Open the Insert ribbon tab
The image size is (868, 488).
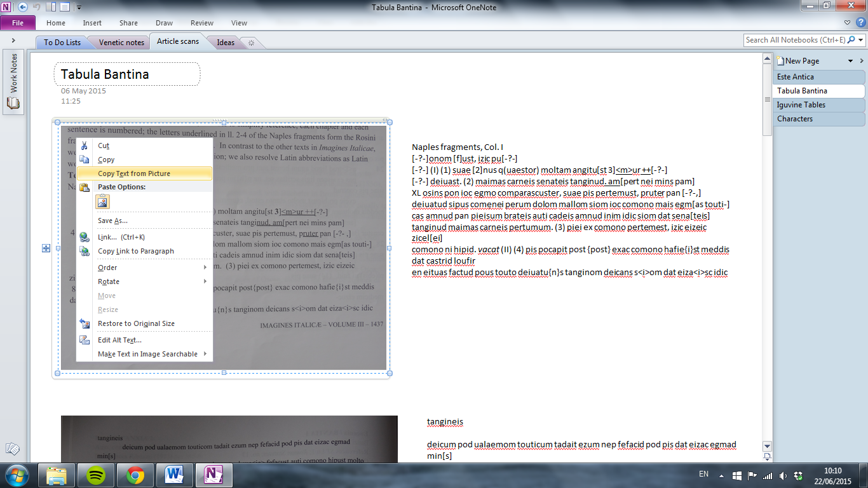click(92, 23)
